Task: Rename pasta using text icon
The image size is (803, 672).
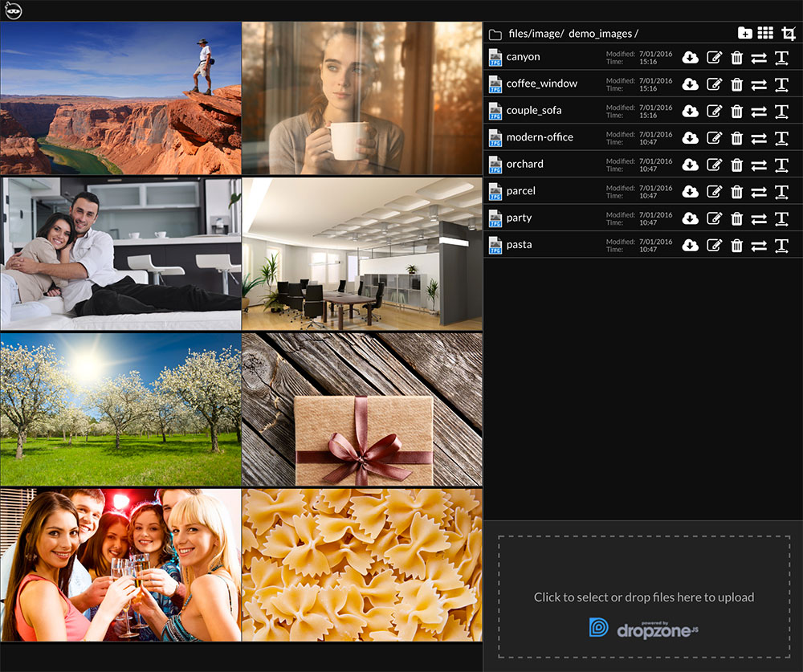Action: pos(781,246)
